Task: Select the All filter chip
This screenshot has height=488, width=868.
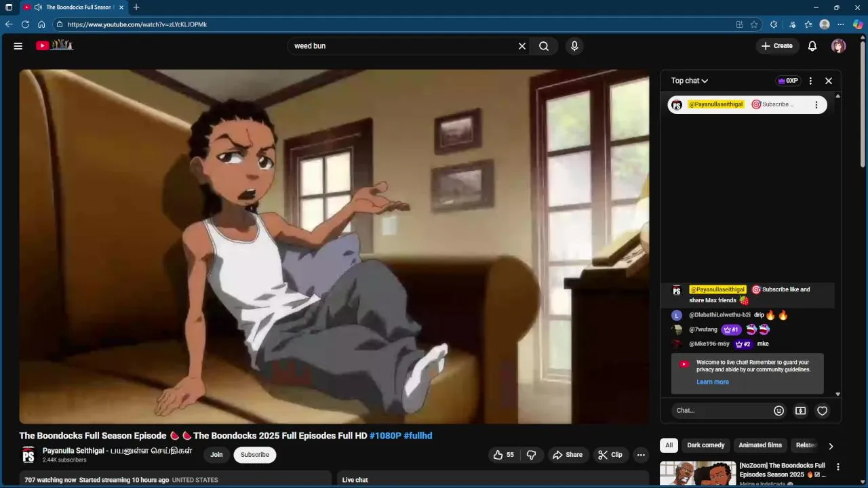Action: tap(669, 445)
